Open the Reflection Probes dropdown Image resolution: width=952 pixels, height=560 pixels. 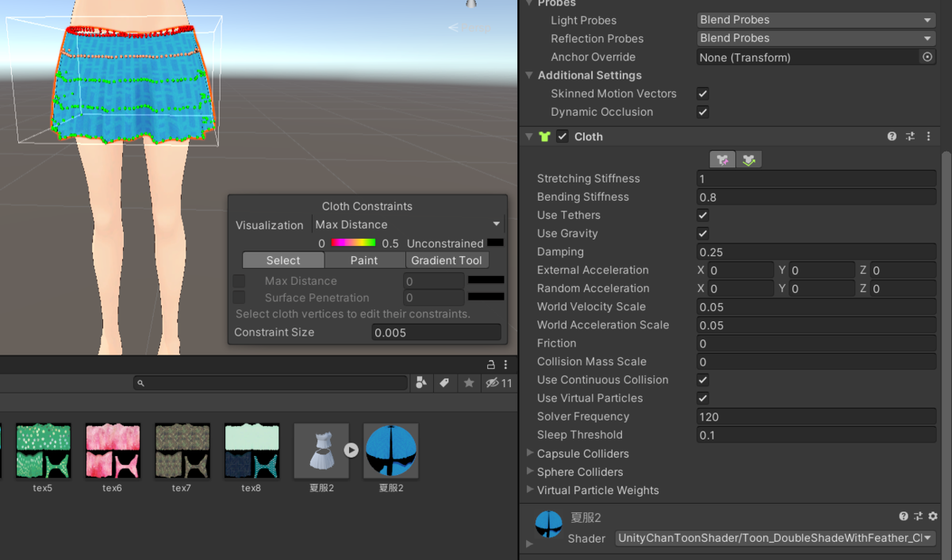coord(816,38)
